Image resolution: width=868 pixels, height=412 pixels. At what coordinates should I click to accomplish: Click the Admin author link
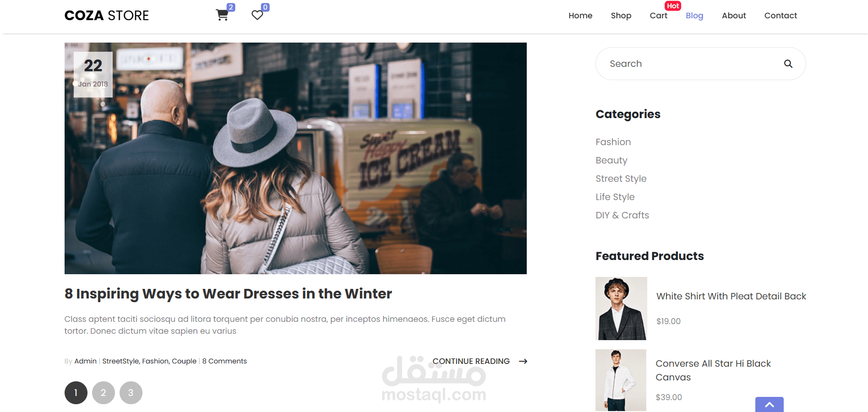point(86,361)
